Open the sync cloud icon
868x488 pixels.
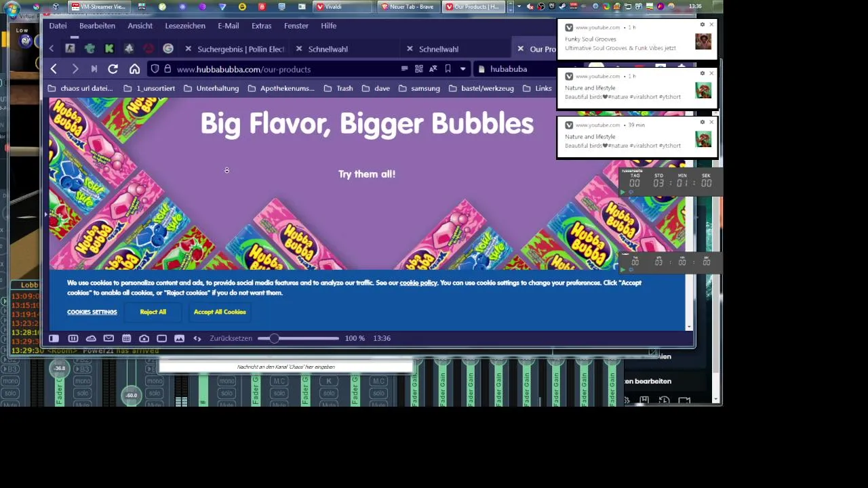click(x=91, y=338)
